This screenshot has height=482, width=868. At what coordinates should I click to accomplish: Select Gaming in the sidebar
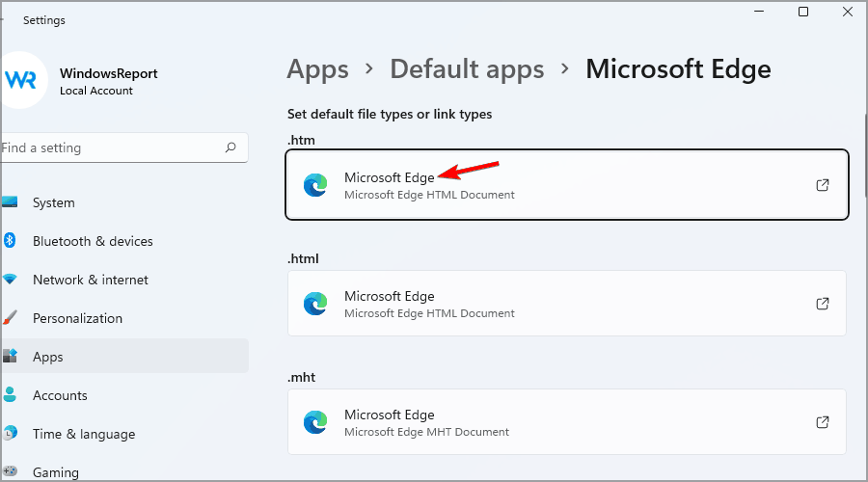(x=55, y=472)
